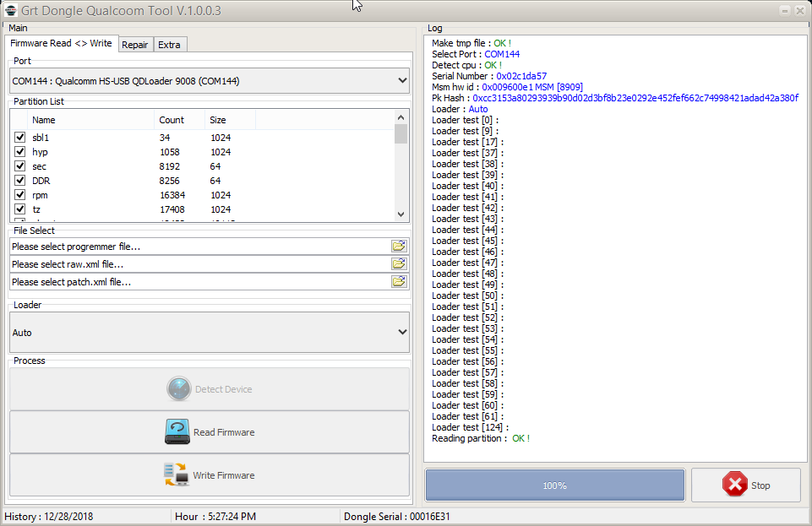Sort partitions by Size column header
Viewport: 812px width, 526px height.
tap(230, 120)
